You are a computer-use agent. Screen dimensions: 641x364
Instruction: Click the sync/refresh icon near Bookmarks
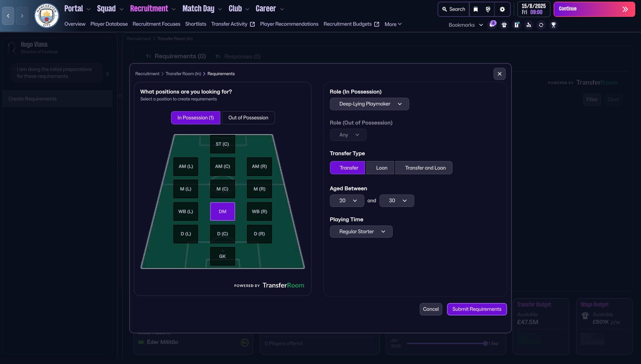(x=541, y=25)
